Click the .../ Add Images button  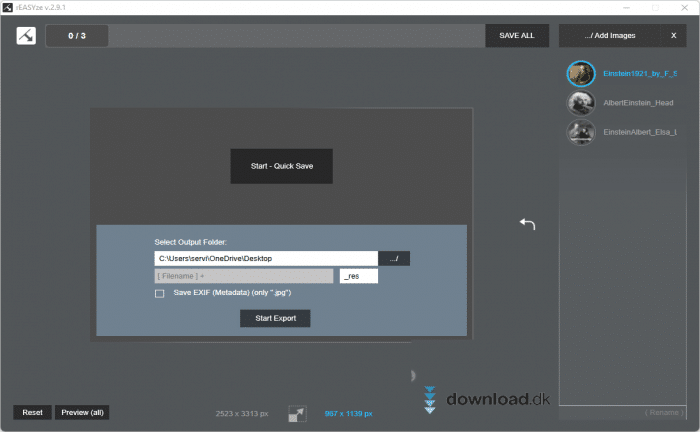610,36
